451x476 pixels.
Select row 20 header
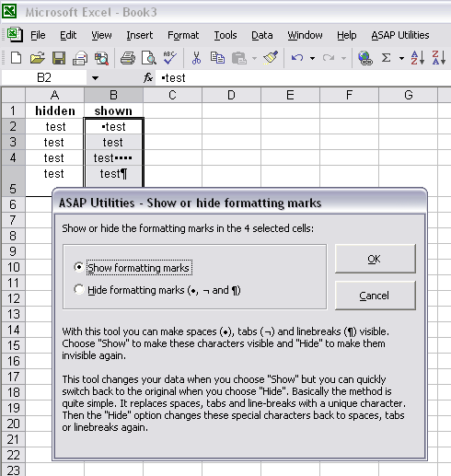13,424
